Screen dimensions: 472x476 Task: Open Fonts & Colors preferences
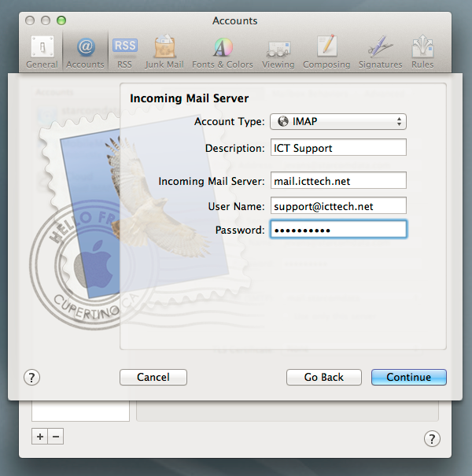(x=223, y=52)
